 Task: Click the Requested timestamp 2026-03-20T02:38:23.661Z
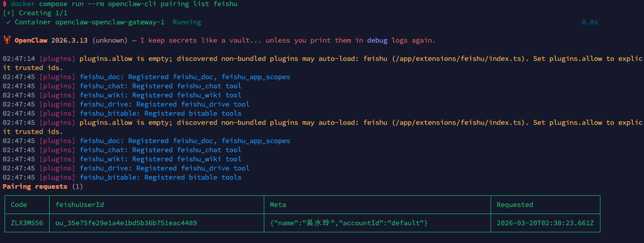pos(545,223)
